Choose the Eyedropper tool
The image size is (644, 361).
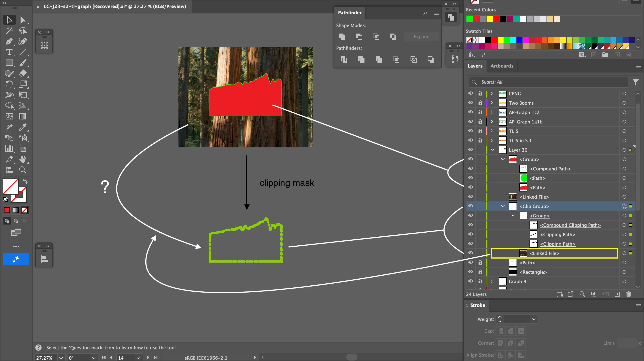pyautogui.click(x=23, y=127)
